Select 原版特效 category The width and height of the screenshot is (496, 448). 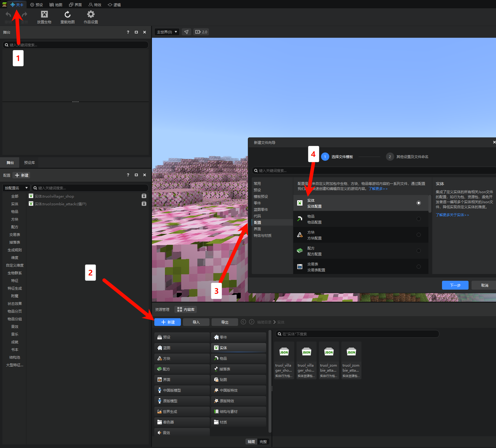tap(238, 401)
